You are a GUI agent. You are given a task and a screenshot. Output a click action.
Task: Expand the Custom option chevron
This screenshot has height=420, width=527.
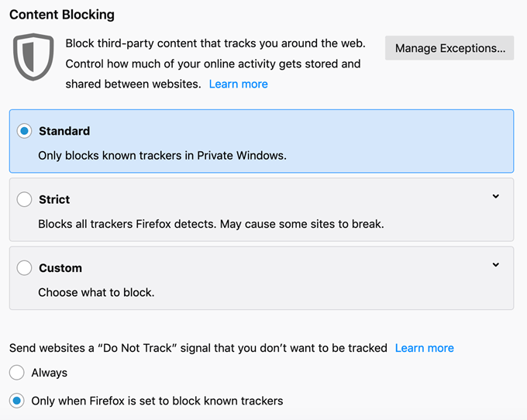click(496, 265)
